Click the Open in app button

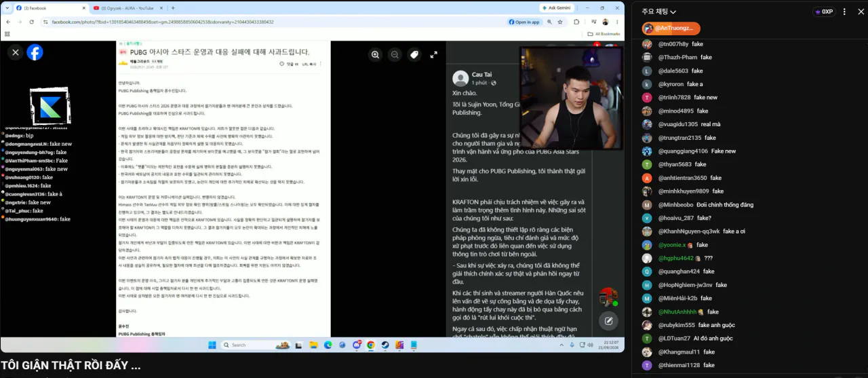[524, 22]
